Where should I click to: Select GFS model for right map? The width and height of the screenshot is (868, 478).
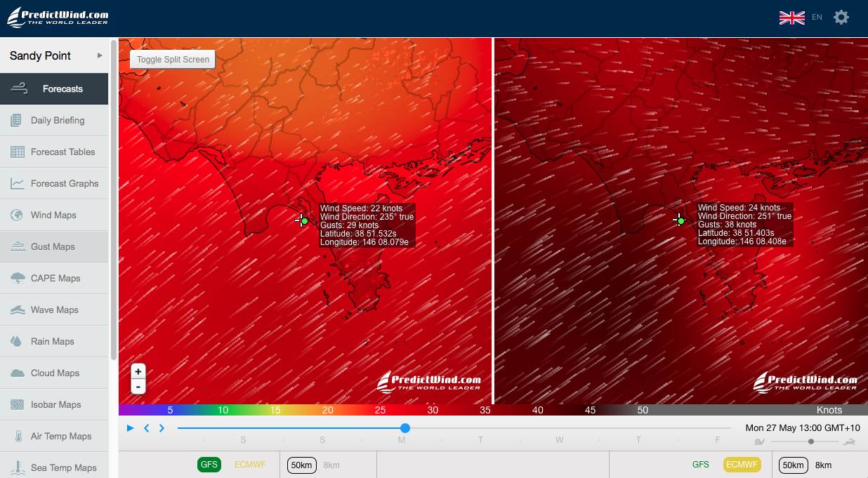click(700, 465)
